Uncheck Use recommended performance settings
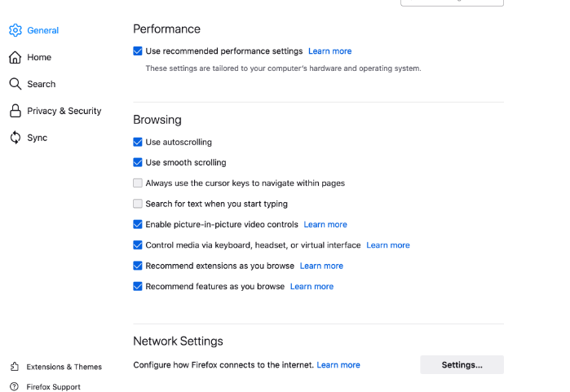Viewport: 570px width, 392px height. coord(138,51)
